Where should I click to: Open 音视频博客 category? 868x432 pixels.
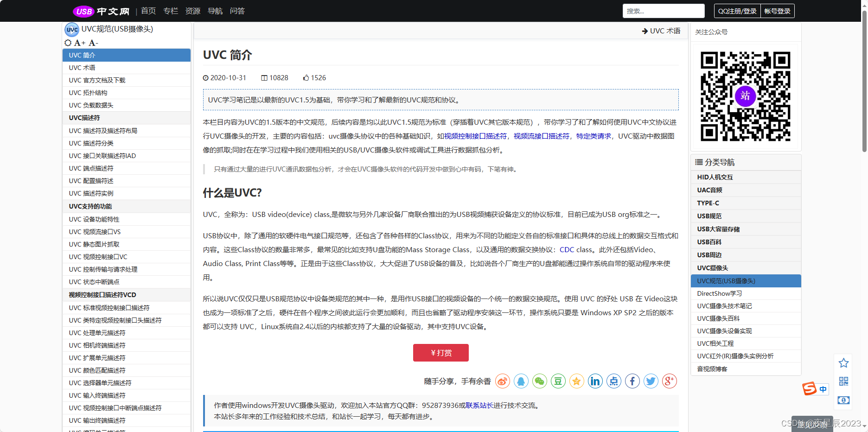(746, 369)
